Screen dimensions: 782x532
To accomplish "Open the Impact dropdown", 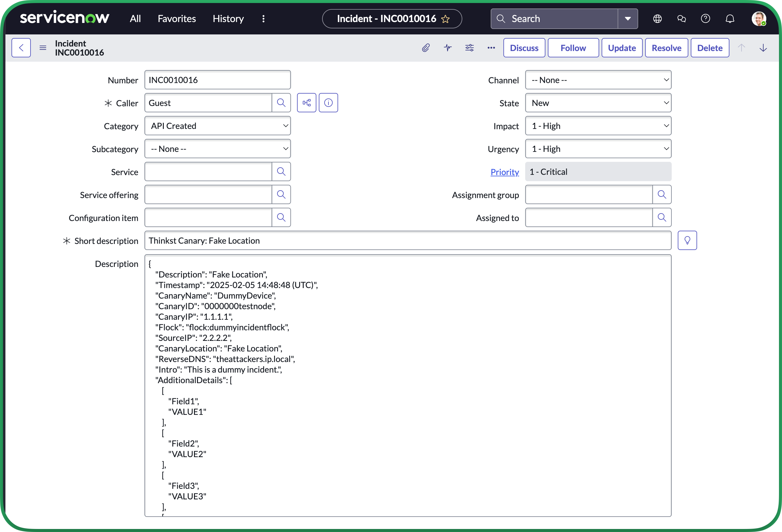I will [598, 126].
